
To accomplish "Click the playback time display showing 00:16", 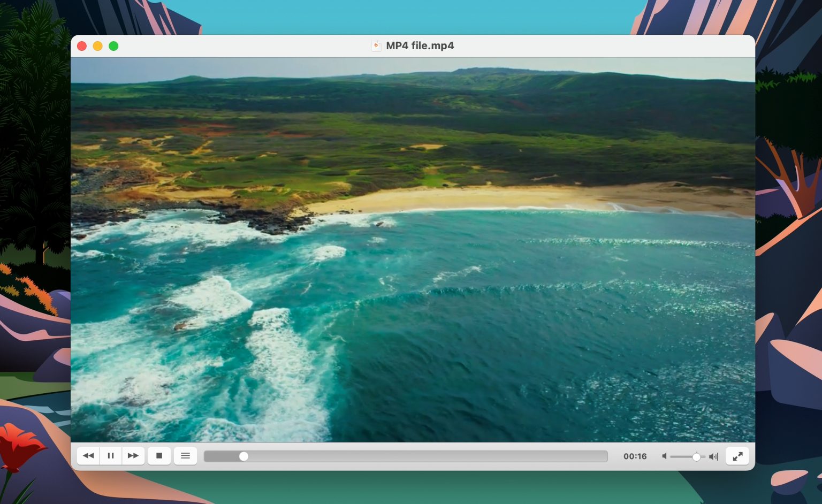I will click(635, 456).
